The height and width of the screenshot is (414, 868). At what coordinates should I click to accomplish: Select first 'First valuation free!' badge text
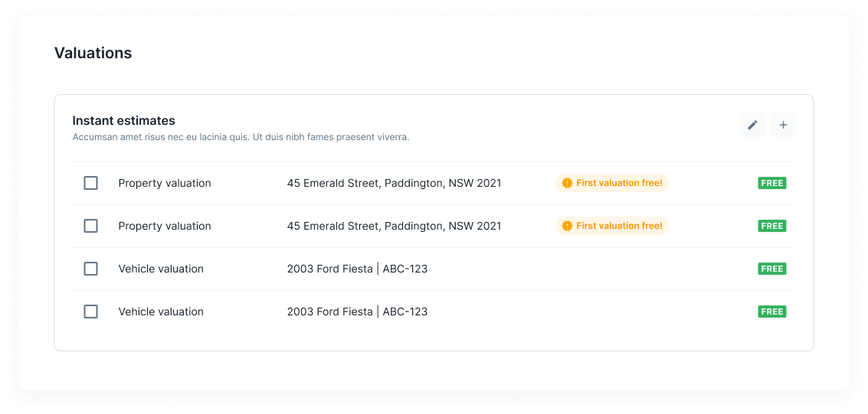pyautogui.click(x=619, y=183)
